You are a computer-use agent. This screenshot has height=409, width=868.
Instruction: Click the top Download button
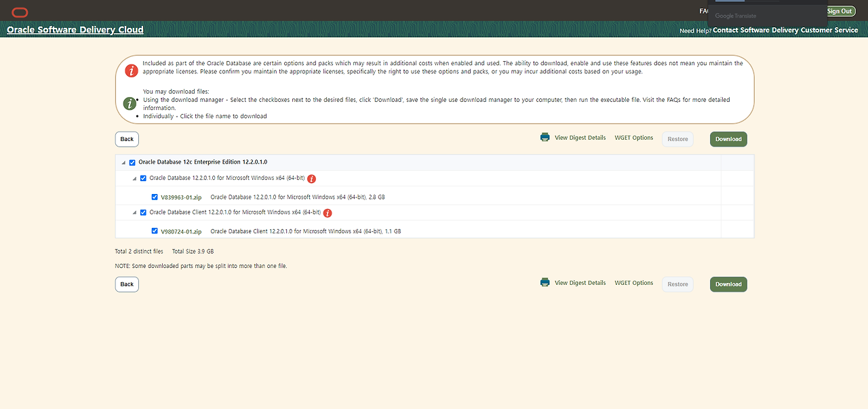point(728,139)
